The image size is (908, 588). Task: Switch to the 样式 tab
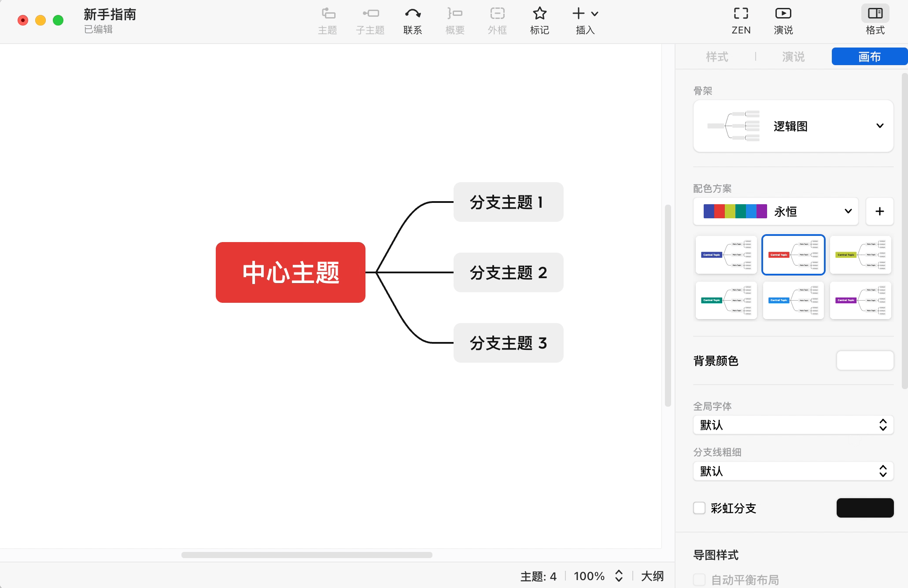(716, 56)
